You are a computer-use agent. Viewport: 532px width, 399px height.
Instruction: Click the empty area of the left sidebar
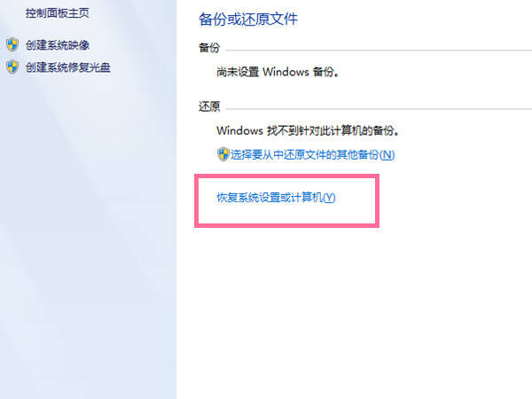tap(88, 238)
